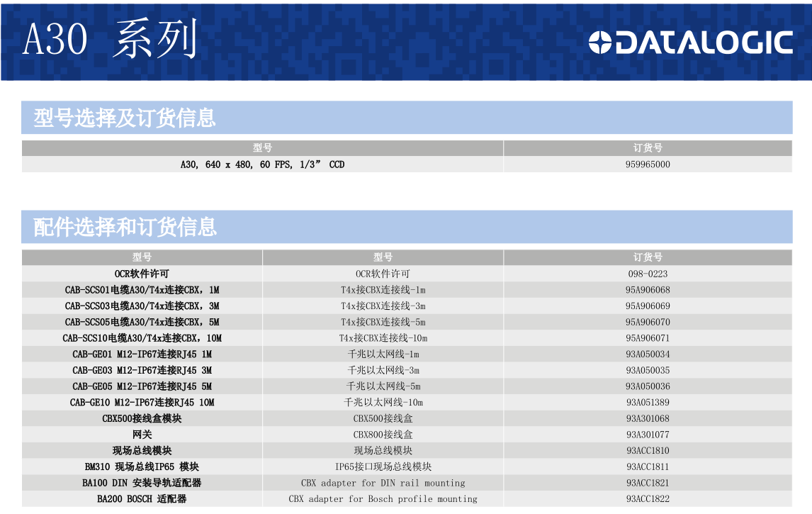Click the bold "CBX500接线盒模块" model cell

pos(142,418)
